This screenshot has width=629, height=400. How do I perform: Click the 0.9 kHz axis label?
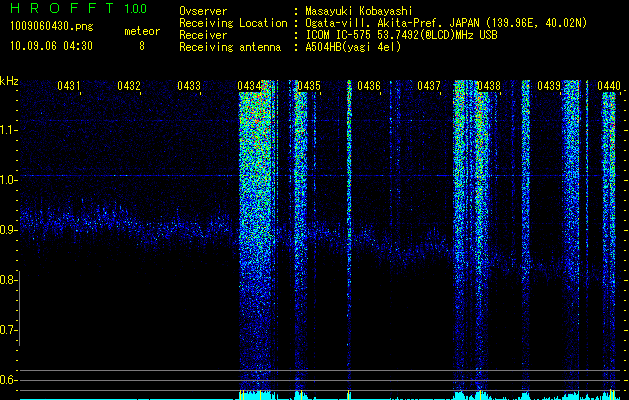coord(8,230)
